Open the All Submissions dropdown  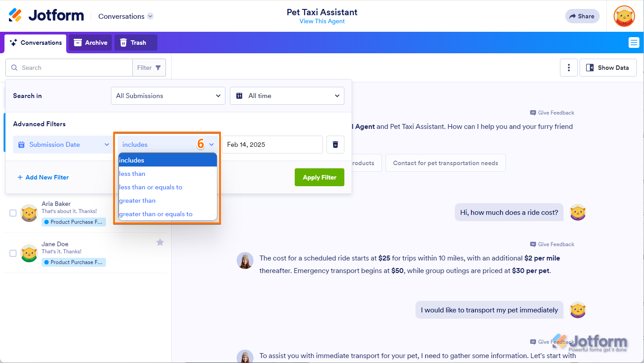click(168, 96)
